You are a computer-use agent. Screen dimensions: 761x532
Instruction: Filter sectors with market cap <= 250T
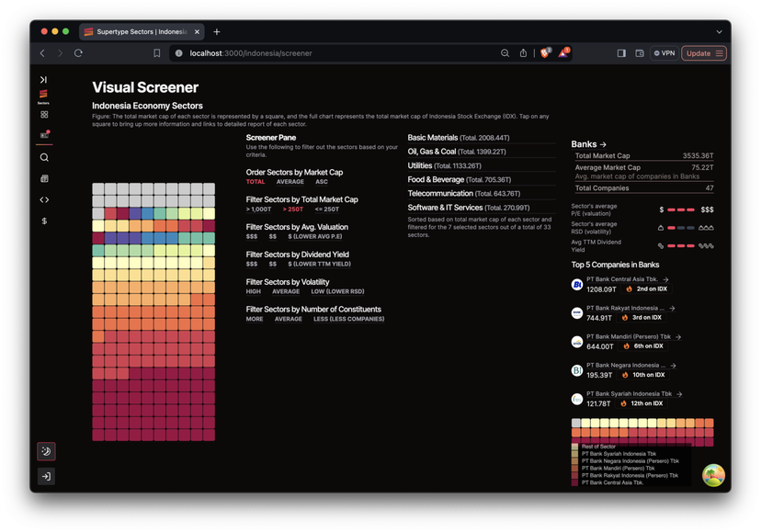326,209
